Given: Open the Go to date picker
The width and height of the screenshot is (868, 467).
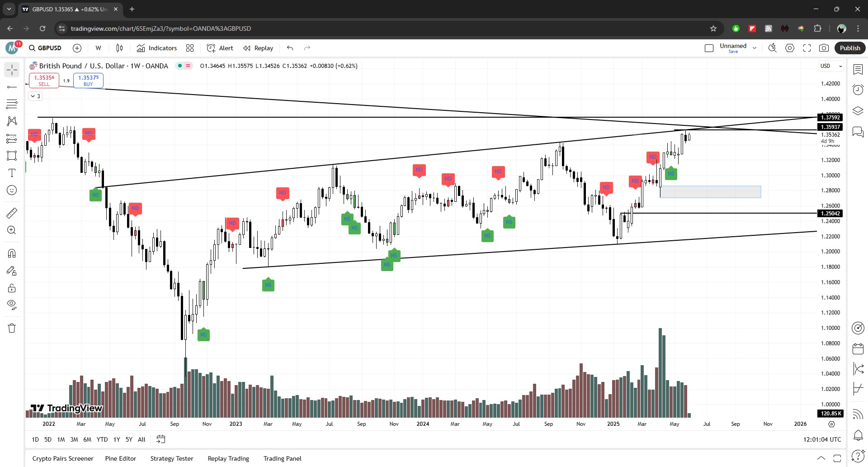Looking at the screenshot, I should [x=161, y=439].
